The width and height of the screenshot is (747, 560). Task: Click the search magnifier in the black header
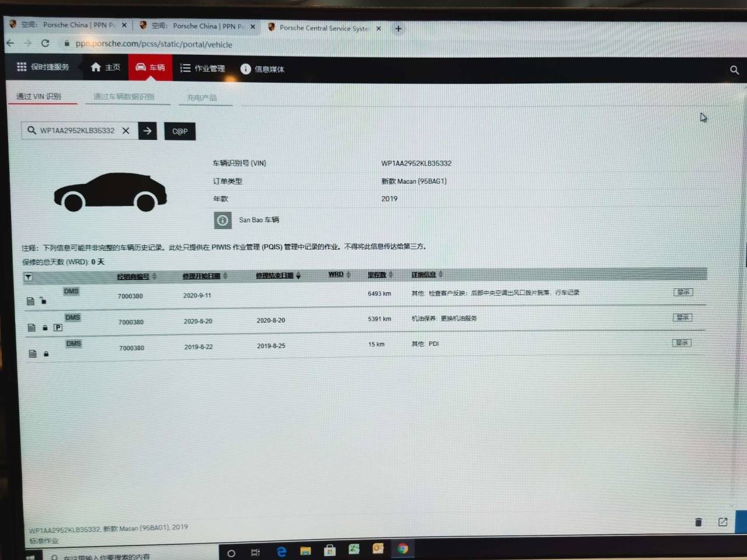(734, 70)
